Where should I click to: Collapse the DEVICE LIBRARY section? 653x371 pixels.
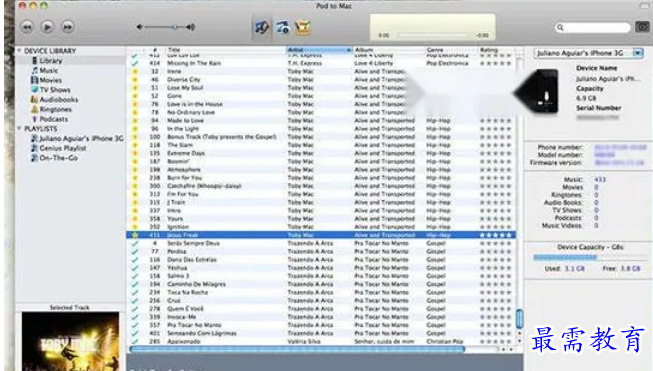coord(19,50)
